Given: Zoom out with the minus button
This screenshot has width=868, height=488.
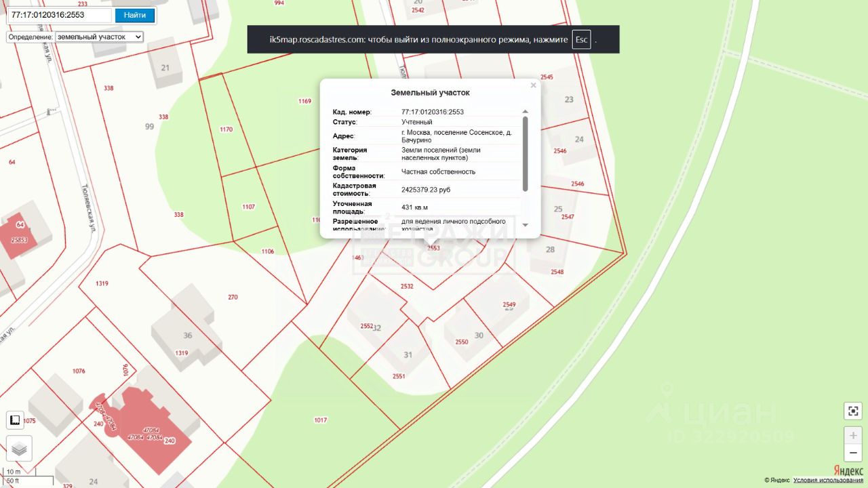Looking at the screenshot, I should (x=852, y=452).
